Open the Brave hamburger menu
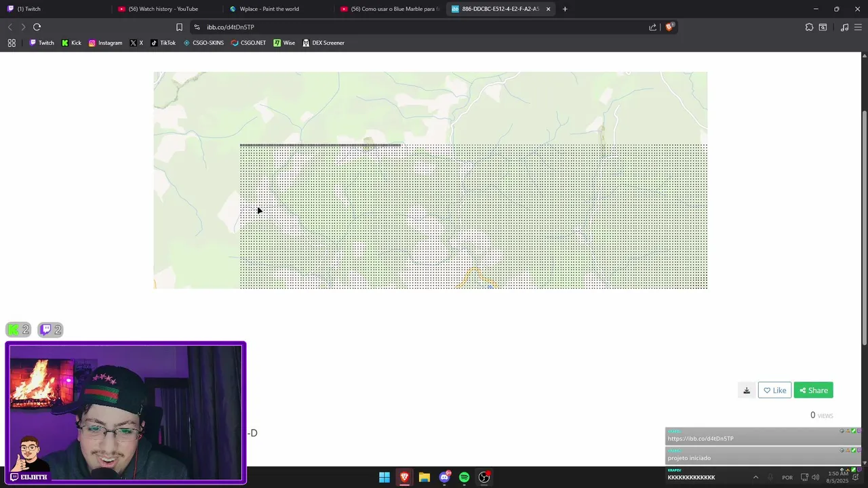 point(858,27)
